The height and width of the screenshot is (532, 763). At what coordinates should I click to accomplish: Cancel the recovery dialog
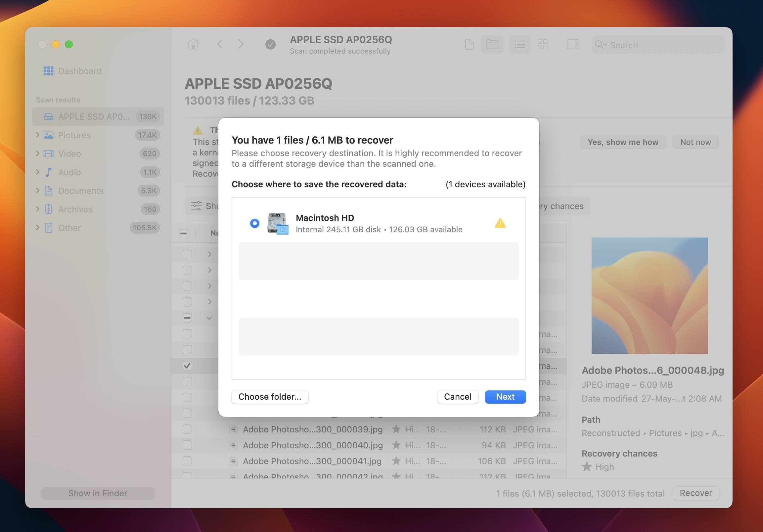[458, 397]
